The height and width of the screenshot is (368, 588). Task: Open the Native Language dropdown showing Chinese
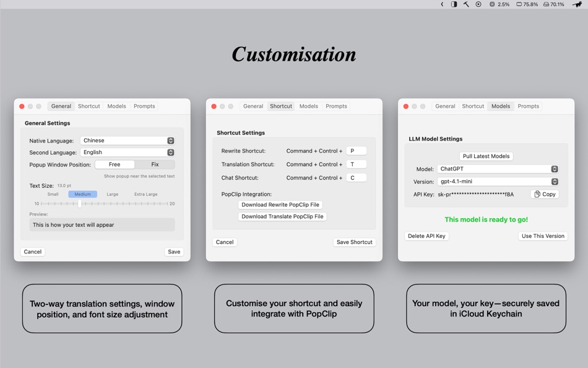click(127, 140)
